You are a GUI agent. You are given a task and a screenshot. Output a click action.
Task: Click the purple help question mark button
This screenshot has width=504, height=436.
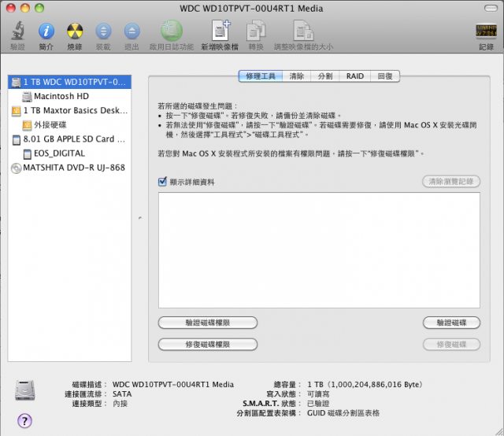(x=24, y=420)
